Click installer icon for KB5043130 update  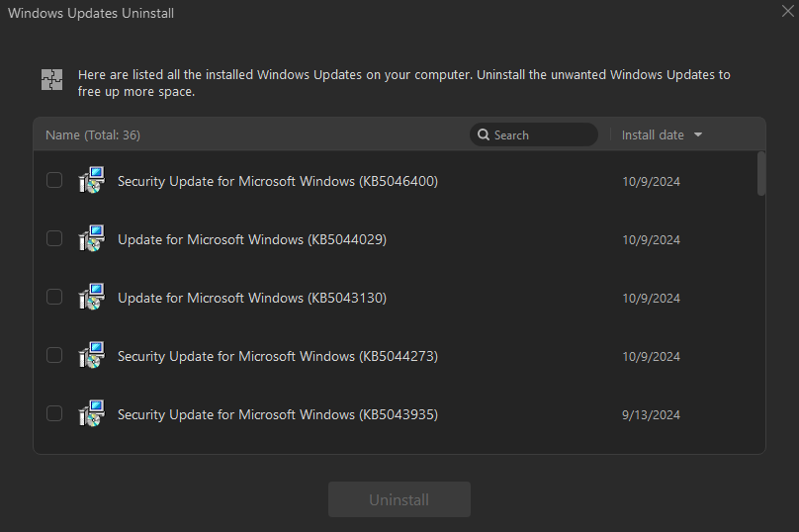pos(92,297)
